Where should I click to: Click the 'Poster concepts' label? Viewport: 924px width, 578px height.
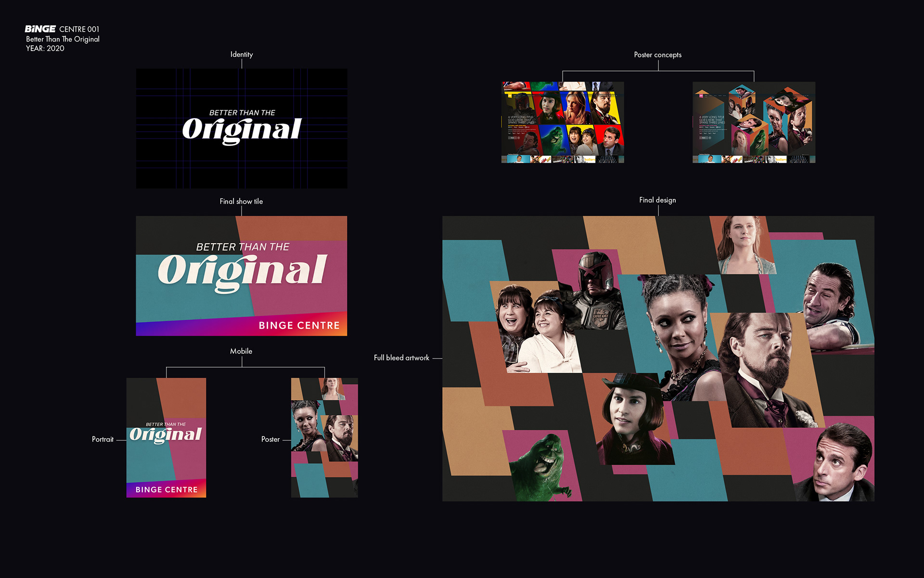pos(657,55)
